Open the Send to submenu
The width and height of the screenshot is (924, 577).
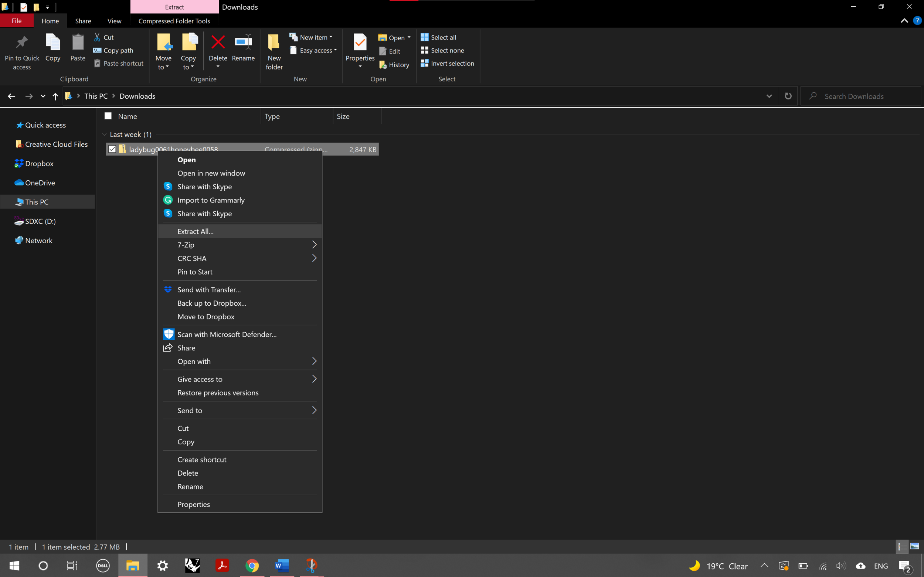[240, 410]
